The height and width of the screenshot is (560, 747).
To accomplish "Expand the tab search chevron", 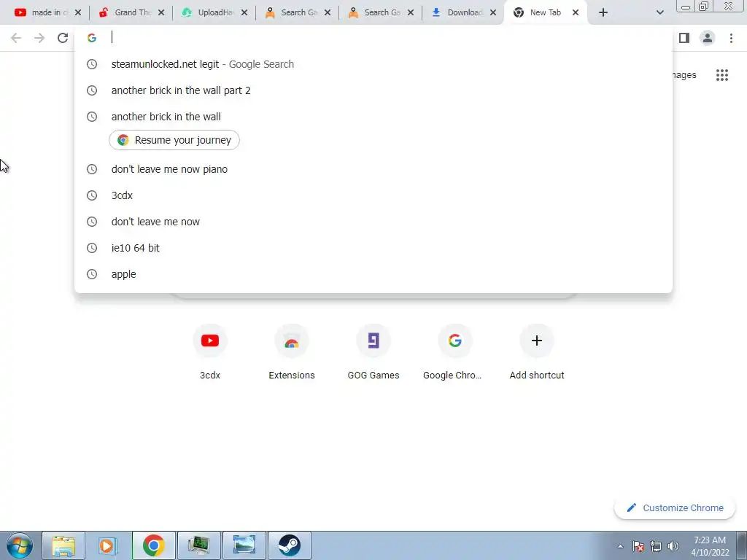I will click(x=659, y=12).
